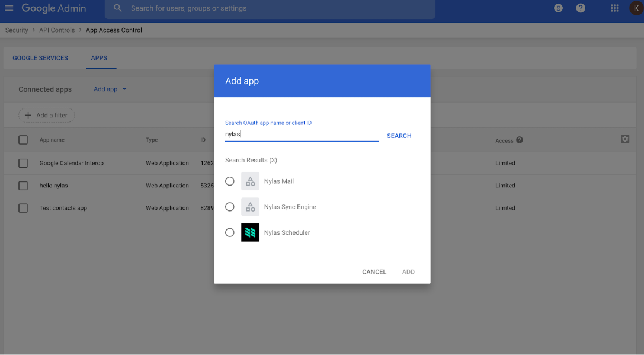Click the Add a filter chip

coord(46,116)
